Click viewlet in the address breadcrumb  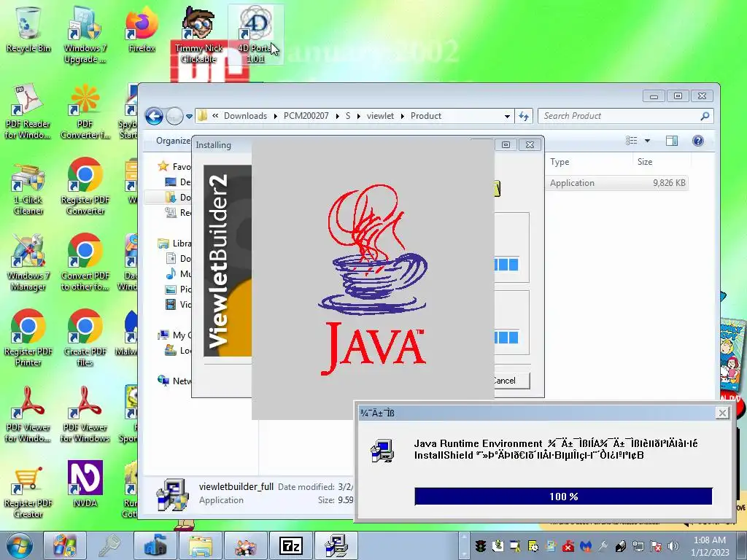coord(380,116)
